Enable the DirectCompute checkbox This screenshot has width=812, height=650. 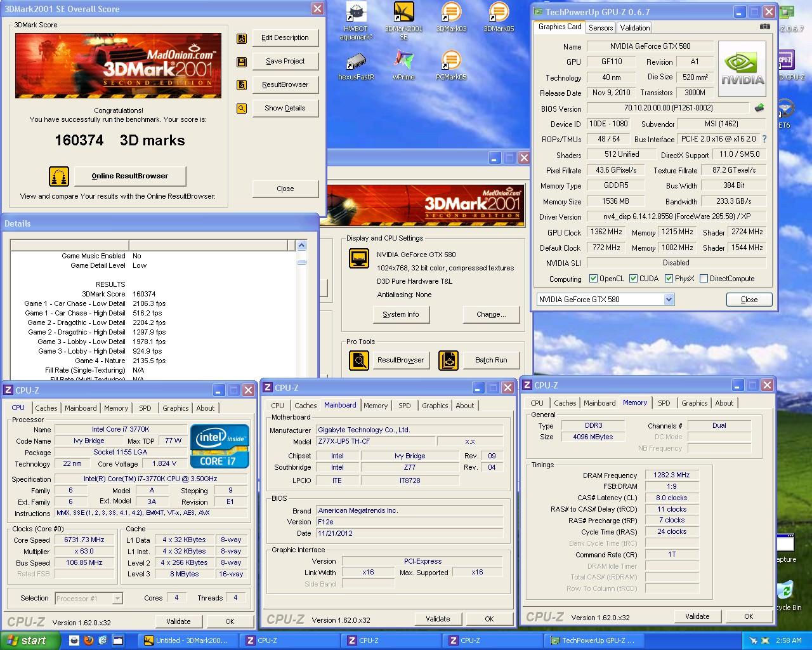coord(704,279)
